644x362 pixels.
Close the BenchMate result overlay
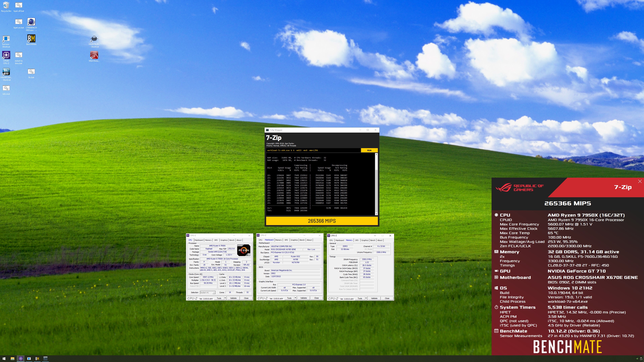[x=640, y=181]
